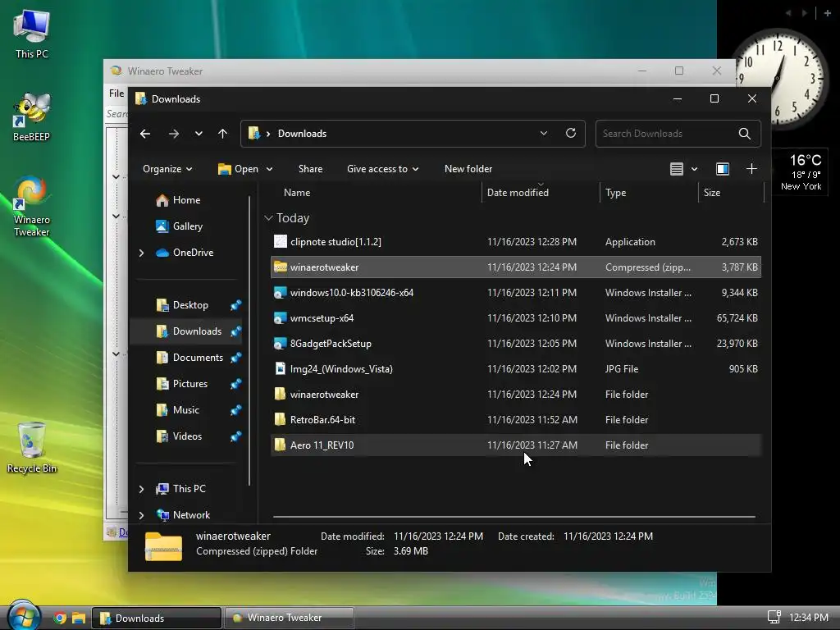The width and height of the screenshot is (840, 630).
Task: Select Aero 11_REV10 folder
Action: tap(516, 445)
